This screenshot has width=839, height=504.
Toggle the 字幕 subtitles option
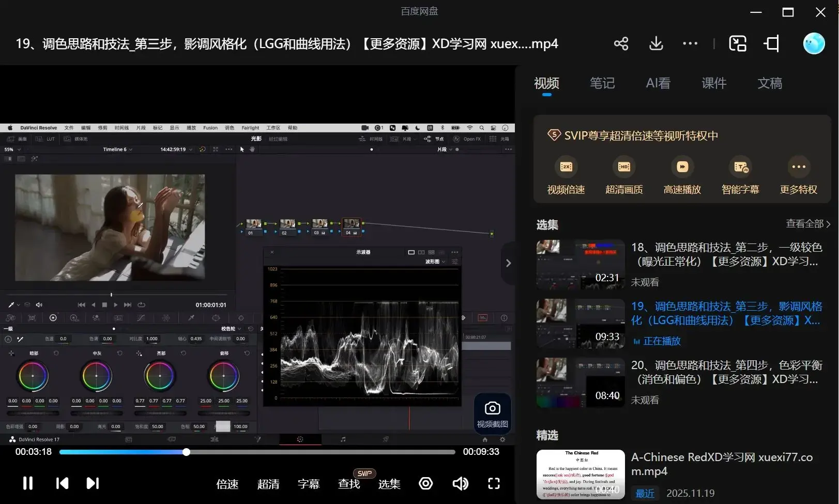click(309, 484)
